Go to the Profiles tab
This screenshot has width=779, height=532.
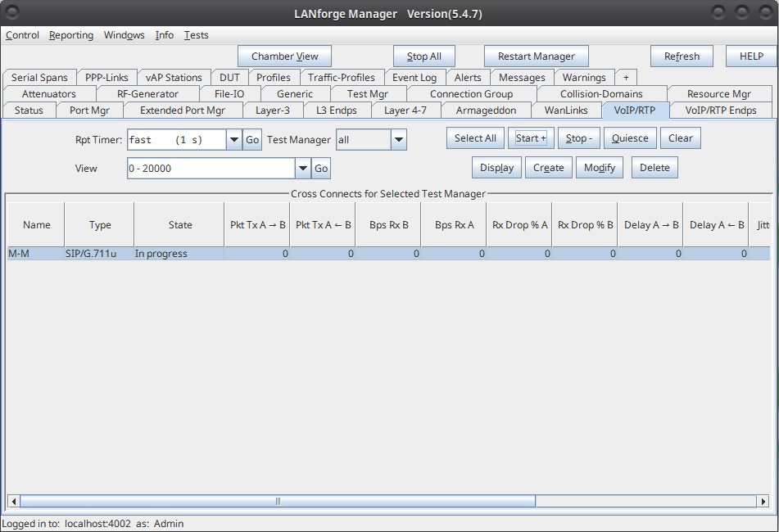tap(274, 78)
